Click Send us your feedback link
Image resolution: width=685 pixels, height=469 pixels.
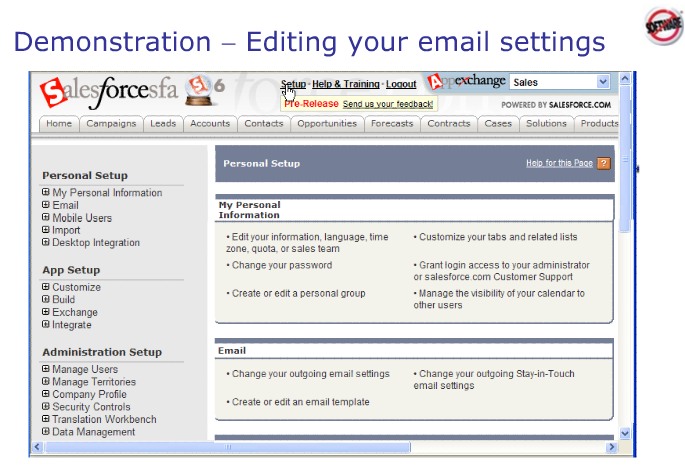coord(388,104)
